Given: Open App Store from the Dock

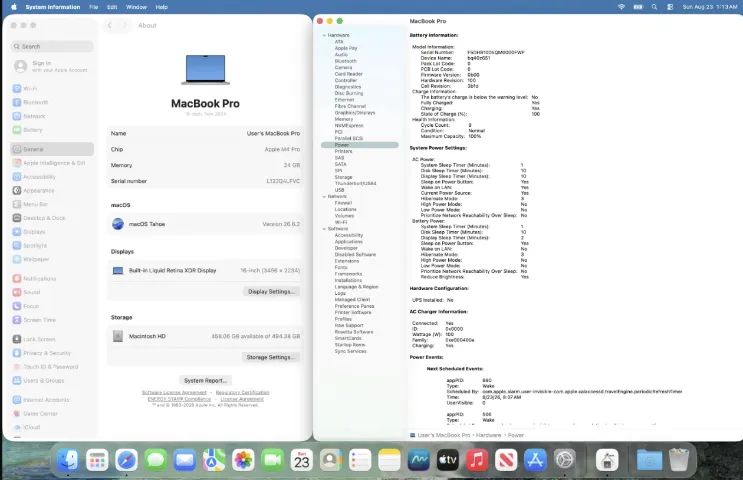Looking at the screenshot, I should point(535,460).
